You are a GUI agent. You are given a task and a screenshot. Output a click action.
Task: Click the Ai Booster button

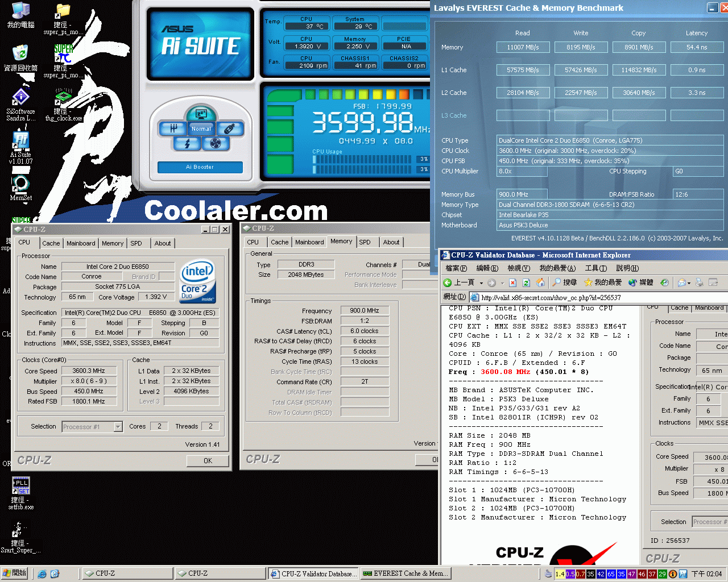pyautogui.click(x=200, y=167)
